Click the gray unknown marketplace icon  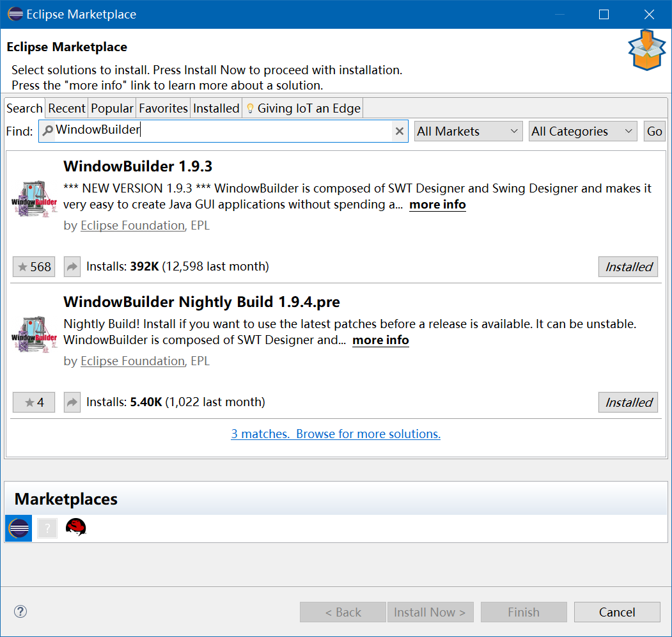47,528
